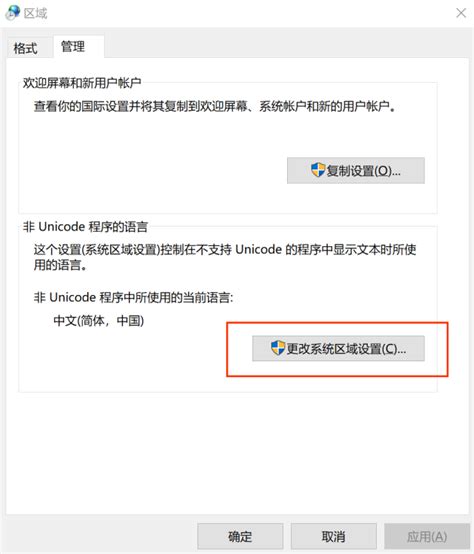474x554 pixels.
Task: Click the 区域 window title text
Action: coord(35,13)
